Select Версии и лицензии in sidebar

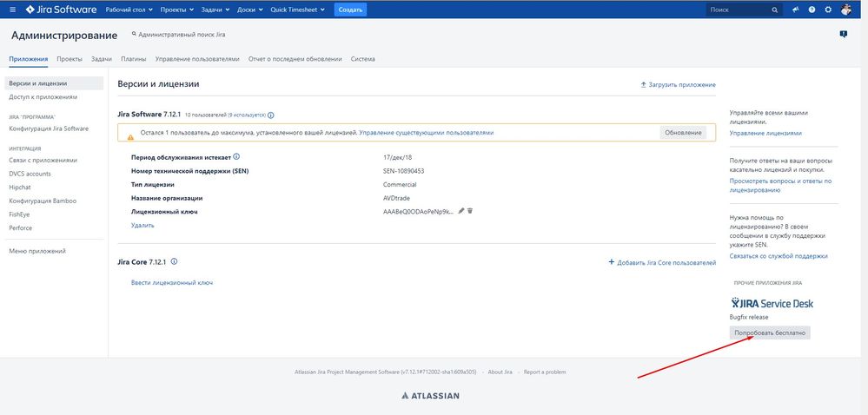(54, 83)
